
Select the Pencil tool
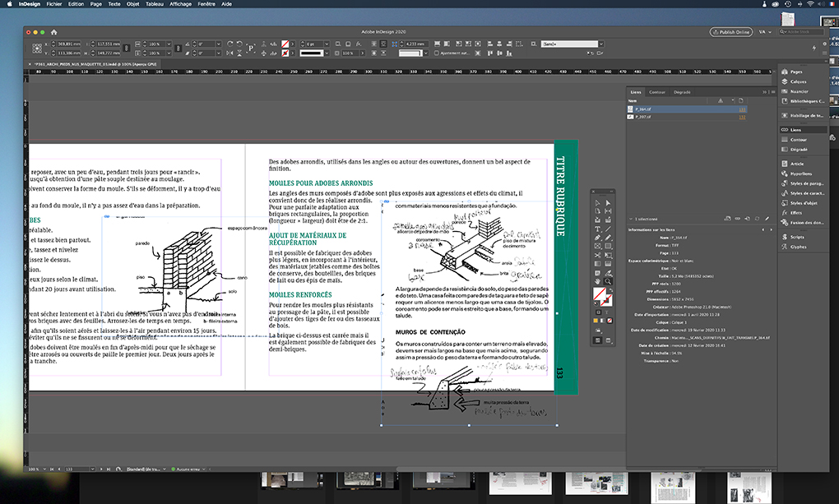click(x=608, y=238)
